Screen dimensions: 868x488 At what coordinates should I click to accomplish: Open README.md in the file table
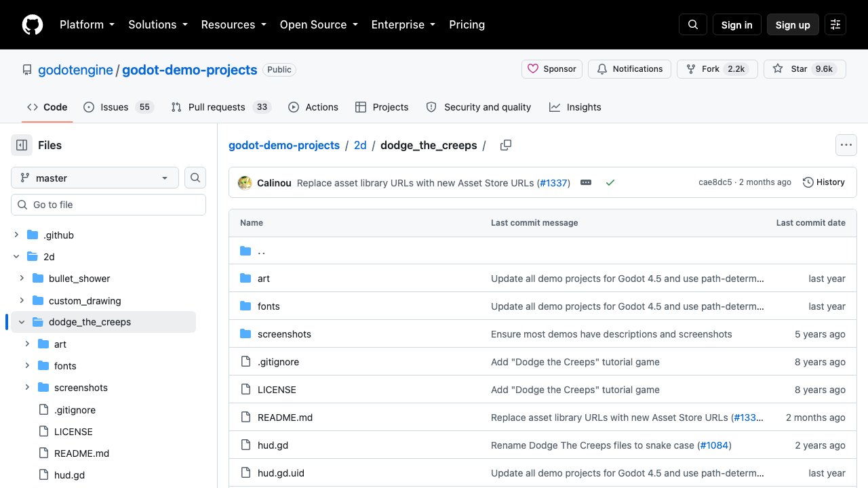click(x=285, y=418)
